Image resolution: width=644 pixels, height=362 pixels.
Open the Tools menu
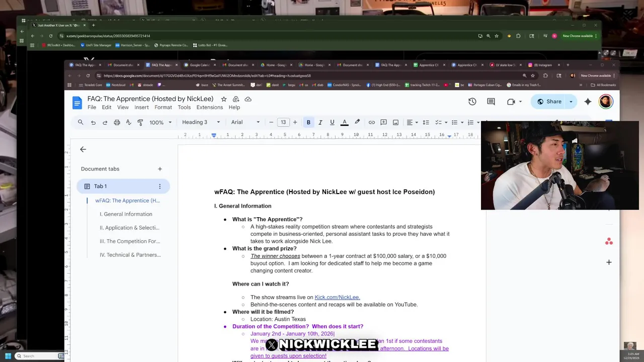pos(184,108)
